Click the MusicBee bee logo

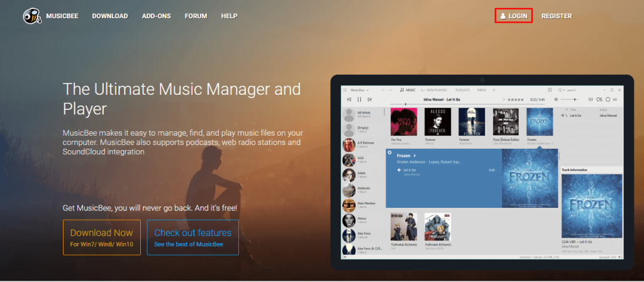tap(32, 16)
